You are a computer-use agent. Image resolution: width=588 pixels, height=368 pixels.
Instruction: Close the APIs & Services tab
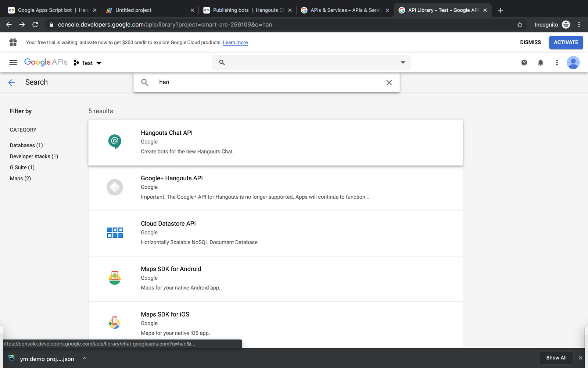(387, 10)
